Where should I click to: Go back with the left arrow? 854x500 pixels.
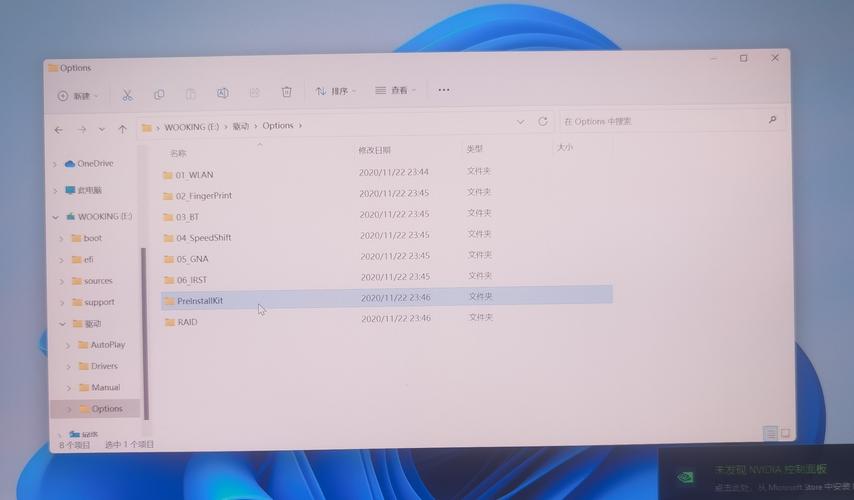58,130
